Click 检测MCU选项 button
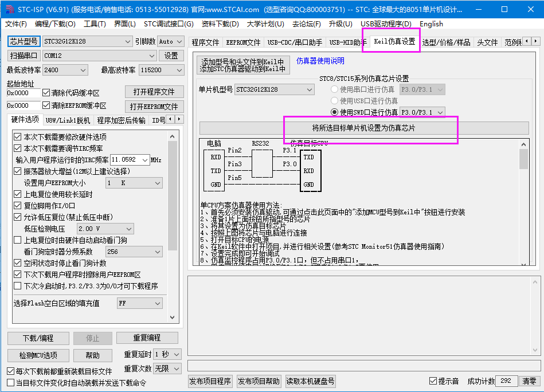The image size is (544, 392). point(38,355)
